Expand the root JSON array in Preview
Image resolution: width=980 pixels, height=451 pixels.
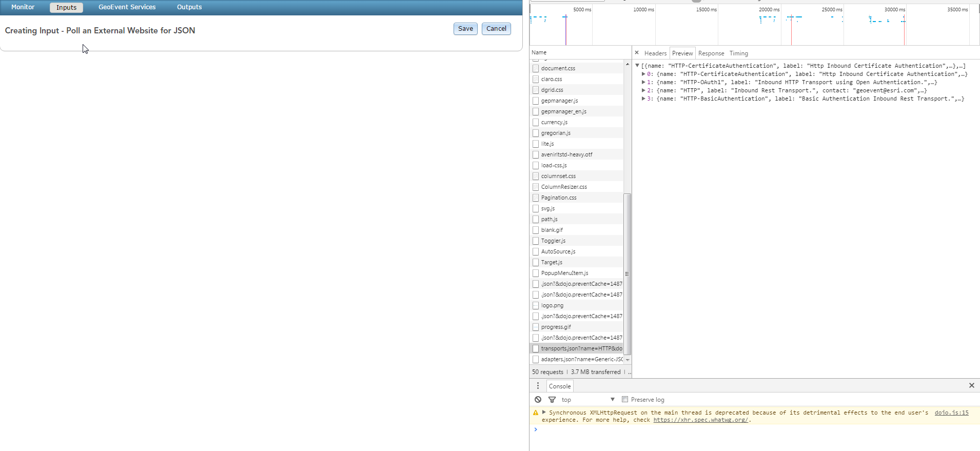[x=637, y=66]
